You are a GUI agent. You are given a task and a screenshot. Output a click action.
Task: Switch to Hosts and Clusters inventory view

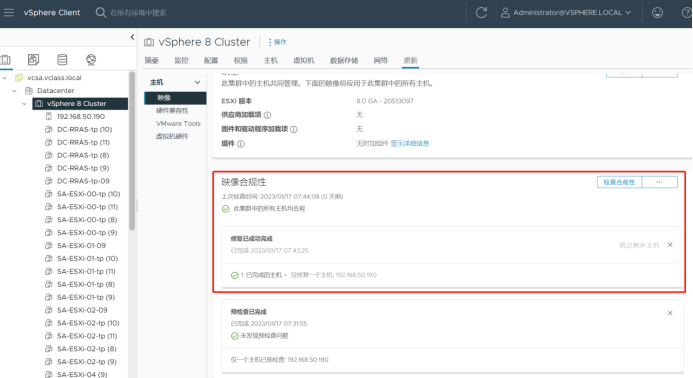point(6,59)
